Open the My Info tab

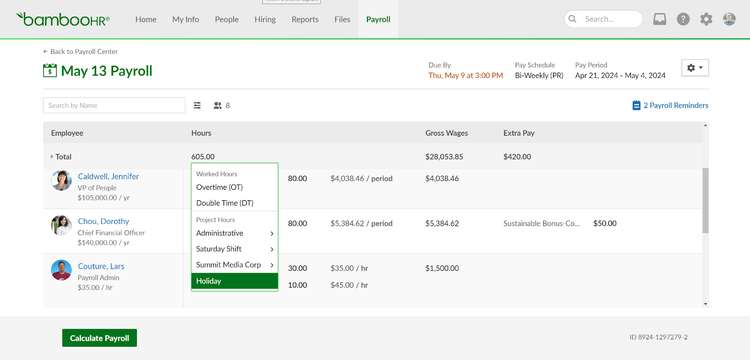186,20
